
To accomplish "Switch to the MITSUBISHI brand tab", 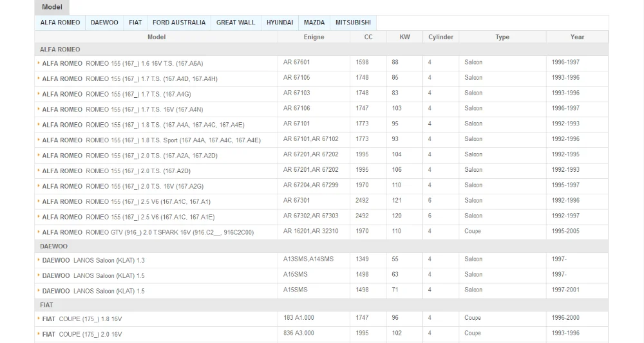I will click(x=353, y=23).
